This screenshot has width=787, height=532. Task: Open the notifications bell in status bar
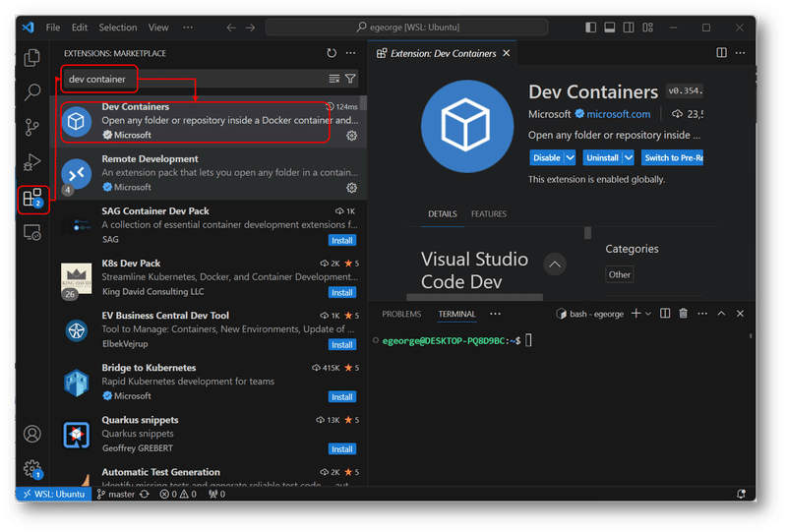[741, 494]
